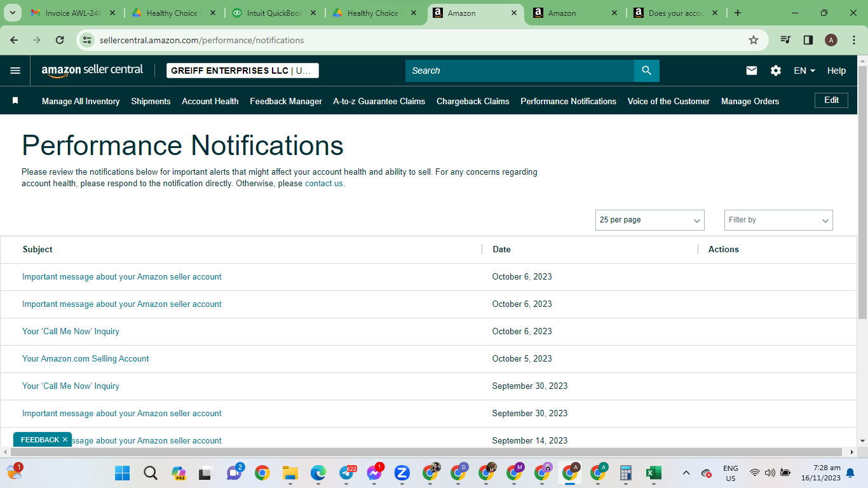Close the Invoice AWL-246 tab
868x488 pixels.
point(112,13)
